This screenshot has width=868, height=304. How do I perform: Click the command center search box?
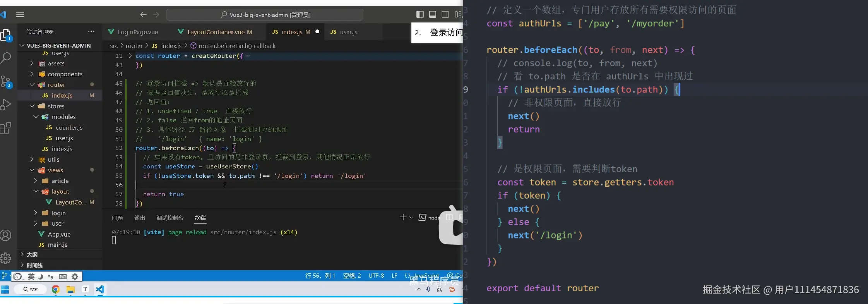pos(265,15)
